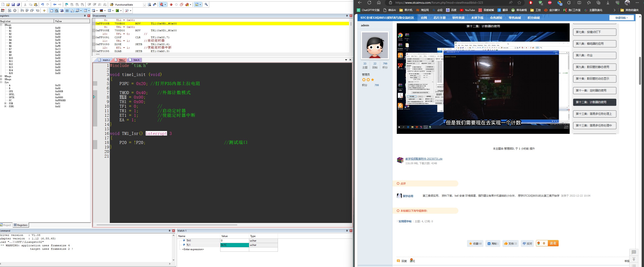Toggle bookmark with the flag icon
Image resolution: width=644 pixels, height=267 pixels.
click(67, 5)
